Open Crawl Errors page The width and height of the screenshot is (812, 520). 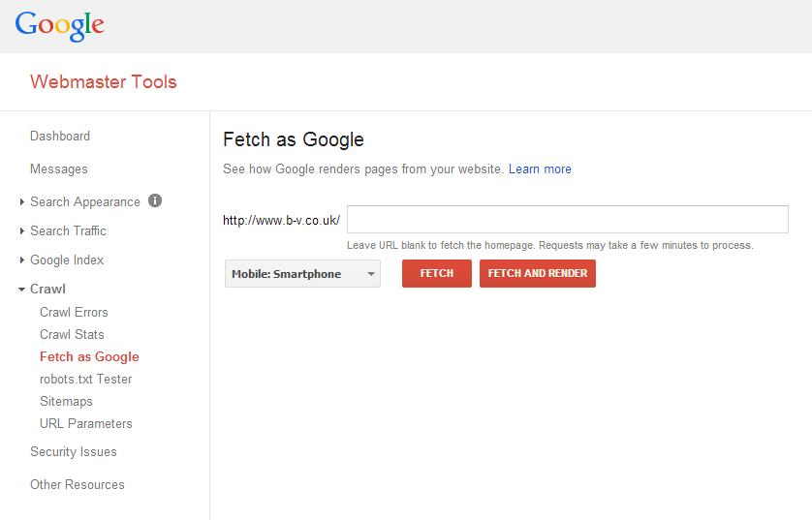coord(74,313)
